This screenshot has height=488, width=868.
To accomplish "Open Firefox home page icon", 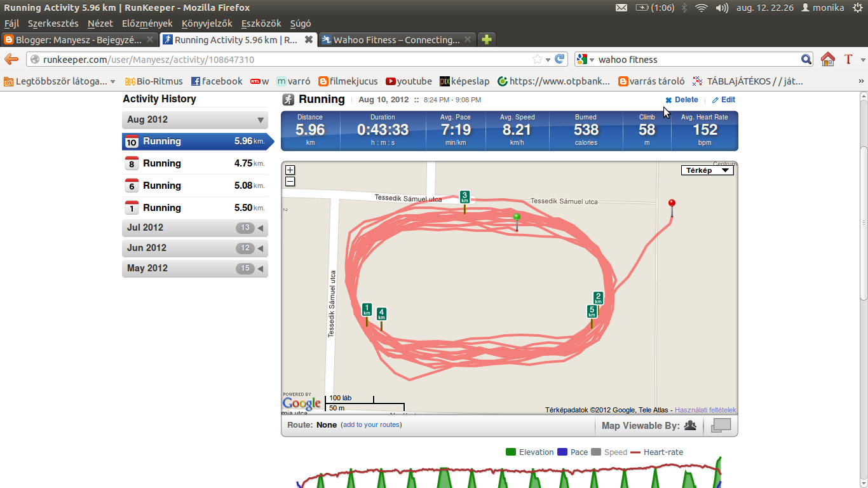I will [x=827, y=59].
